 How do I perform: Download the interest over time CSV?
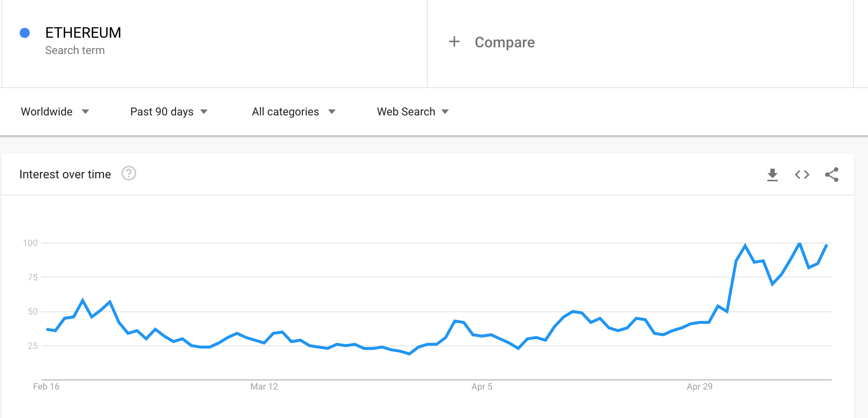pos(773,175)
